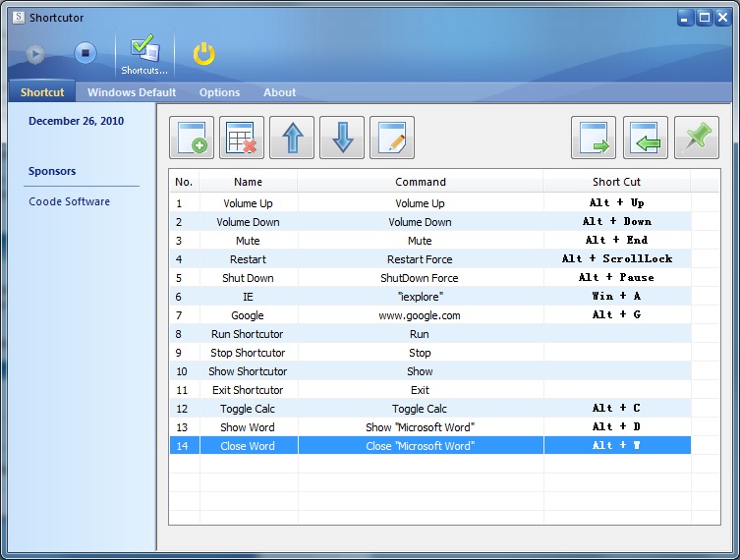740x560 pixels.
Task: Minimize the Shortcutor window
Action: pyautogui.click(x=685, y=18)
